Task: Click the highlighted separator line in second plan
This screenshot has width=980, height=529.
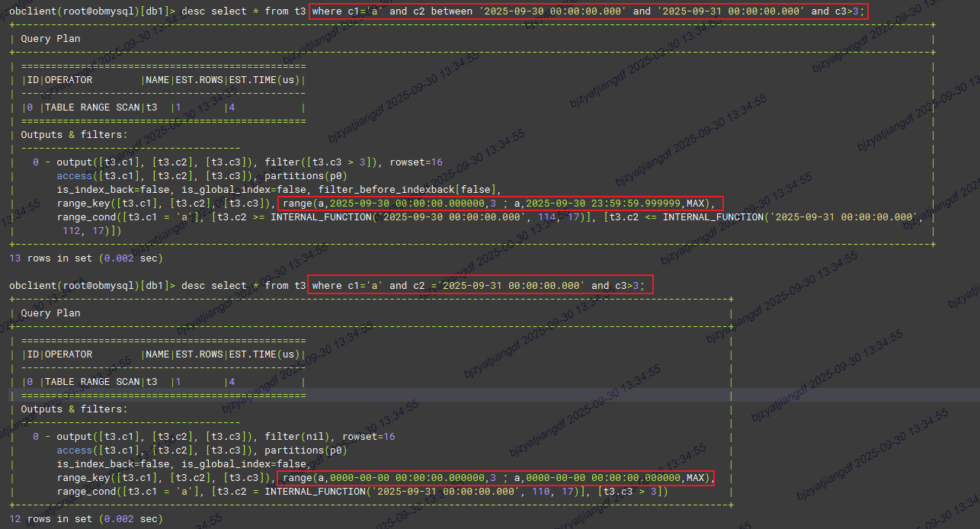Action: coord(163,396)
